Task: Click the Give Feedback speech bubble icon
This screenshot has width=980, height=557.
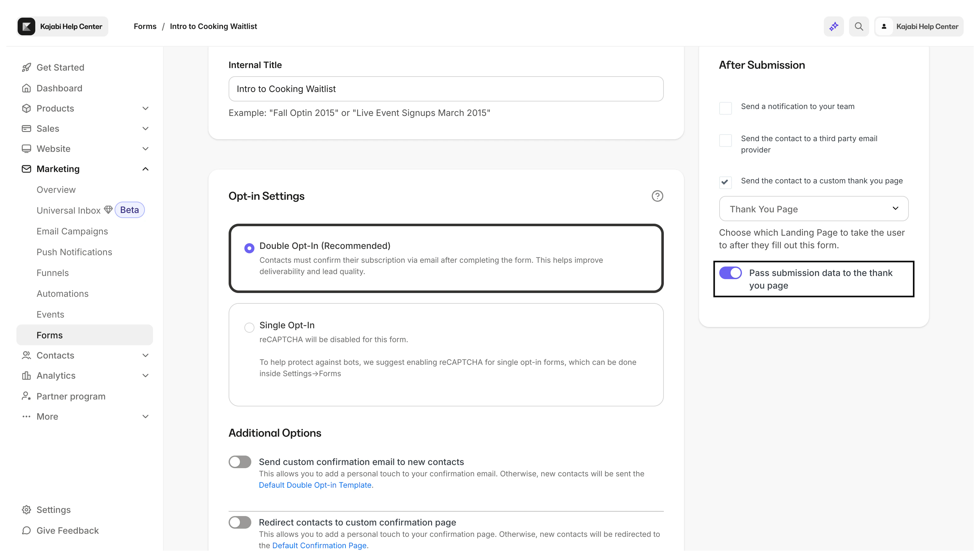Action: [x=26, y=531]
